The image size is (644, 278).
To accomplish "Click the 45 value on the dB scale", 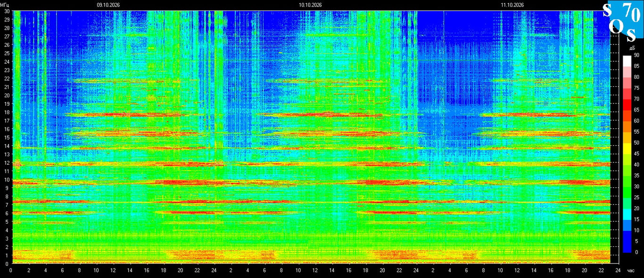I will point(636,154).
